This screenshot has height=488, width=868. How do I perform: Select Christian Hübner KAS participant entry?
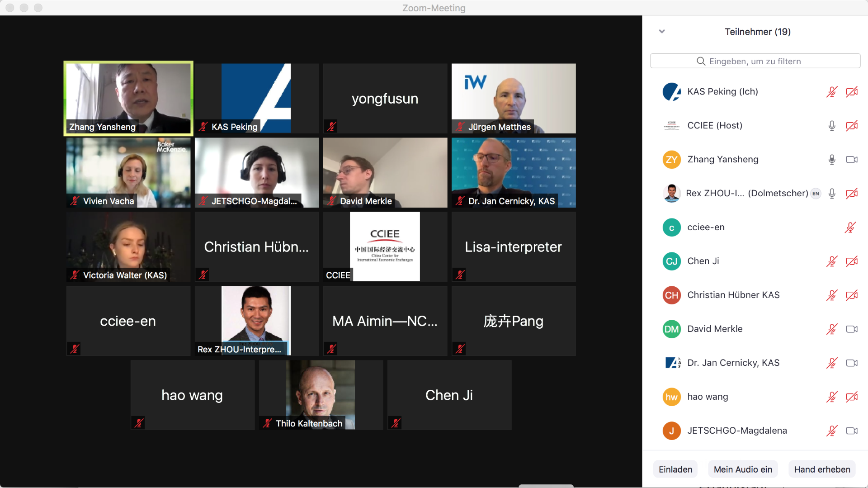coord(755,295)
